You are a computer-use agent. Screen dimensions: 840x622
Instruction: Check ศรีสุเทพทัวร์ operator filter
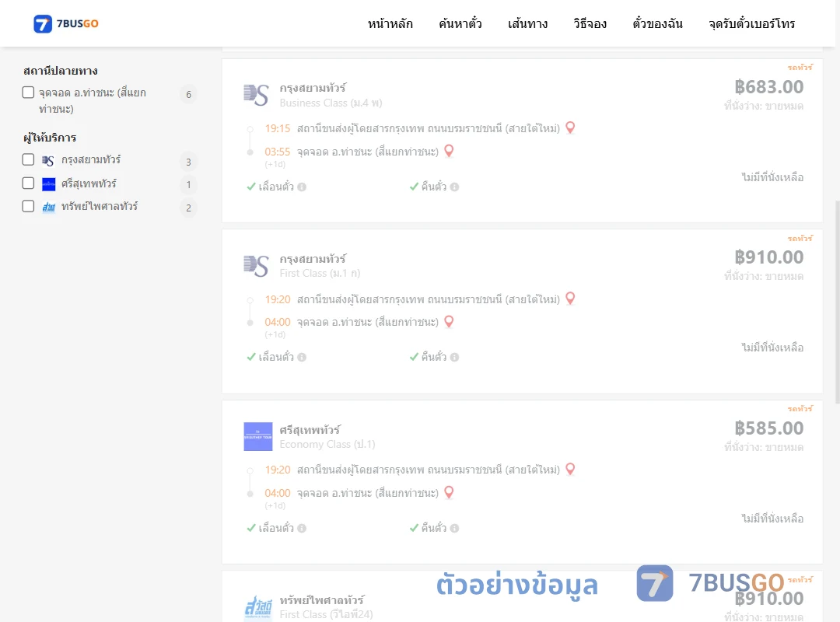pyautogui.click(x=29, y=183)
